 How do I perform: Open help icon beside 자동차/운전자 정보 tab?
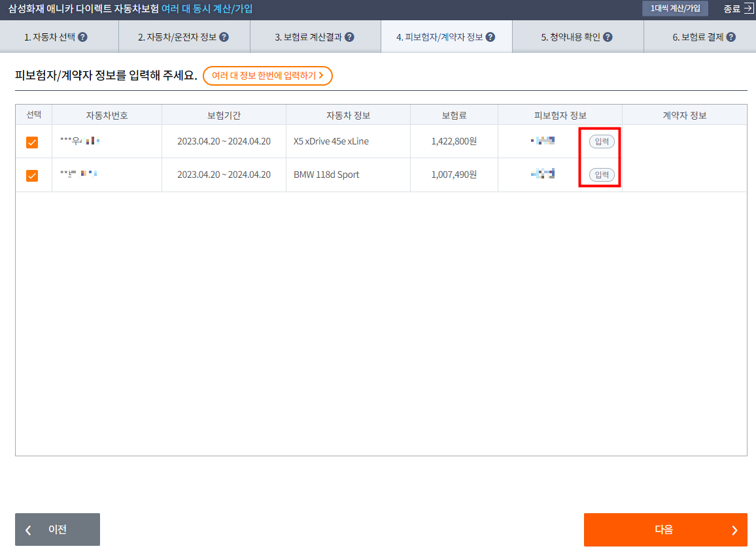coord(224,37)
